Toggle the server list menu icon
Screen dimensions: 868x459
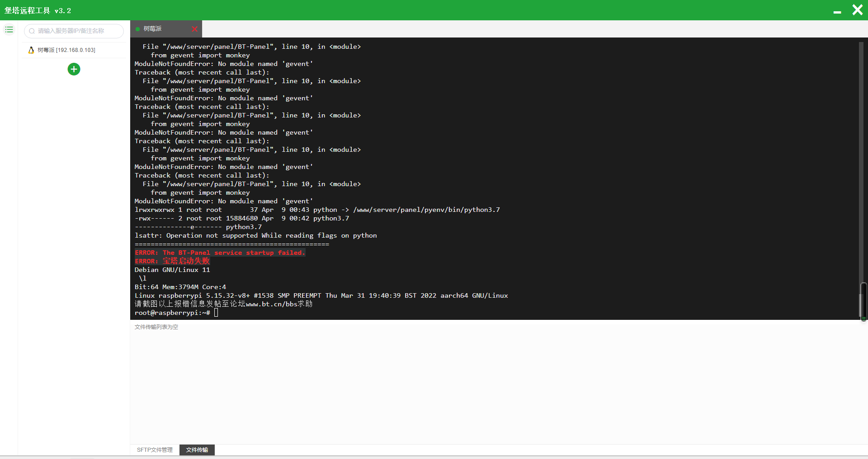tap(9, 30)
